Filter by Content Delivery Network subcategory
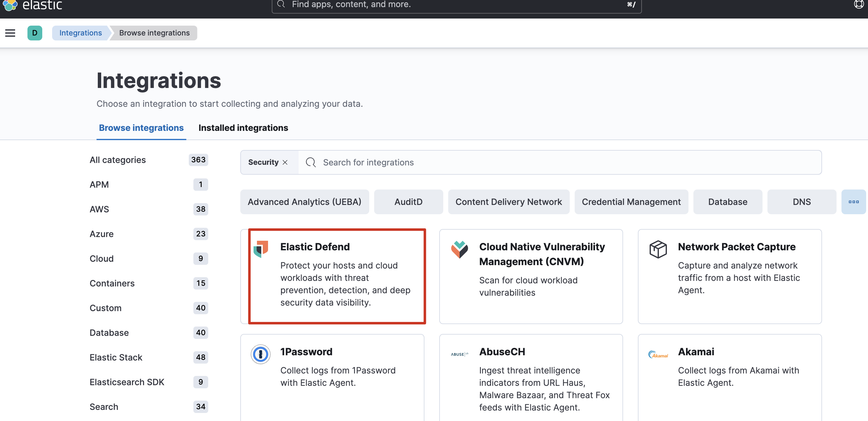The image size is (868, 421). pyautogui.click(x=509, y=202)
